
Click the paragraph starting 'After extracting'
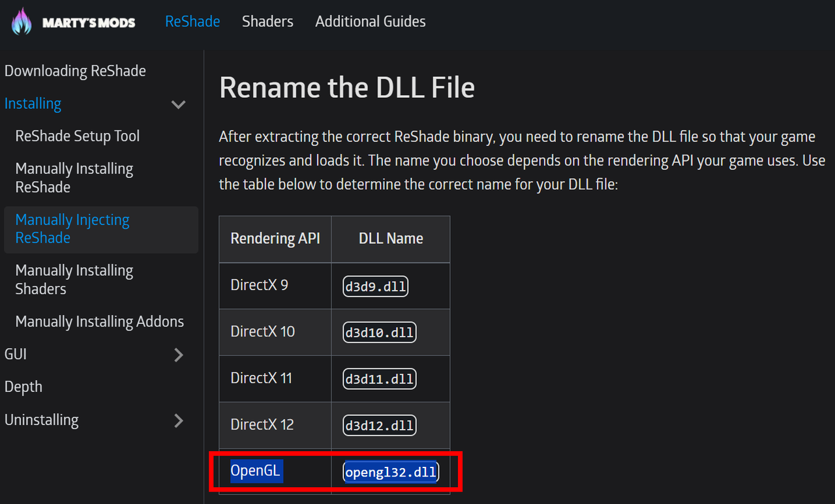(523, 160)
